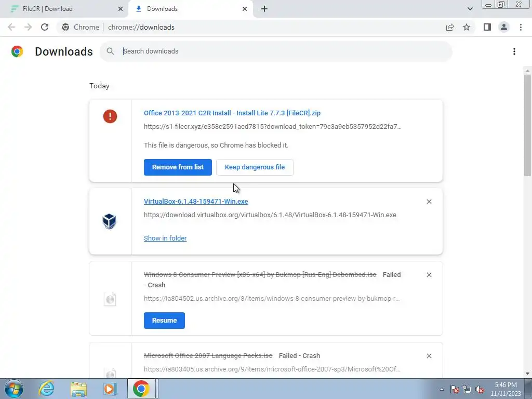532x399 pixels.
Task: Click the vertical scrollbar thumb
Action: click(x=527, y=126)
